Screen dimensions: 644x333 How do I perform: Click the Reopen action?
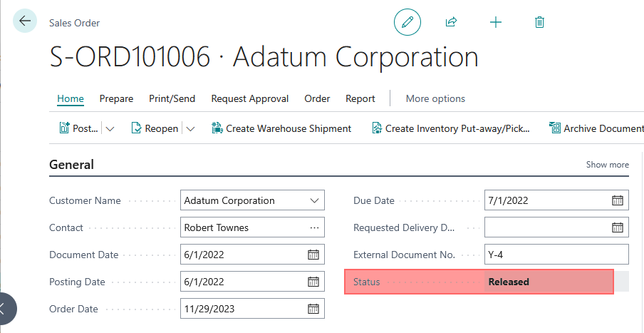[155, 128]
